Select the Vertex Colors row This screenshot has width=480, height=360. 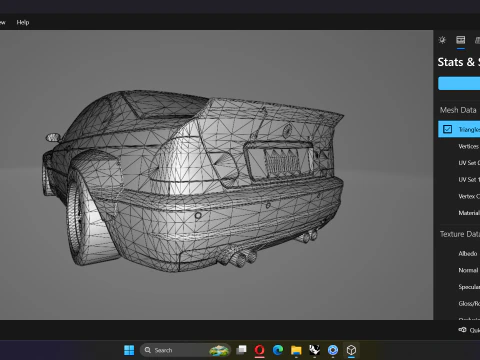coord(469,196)
